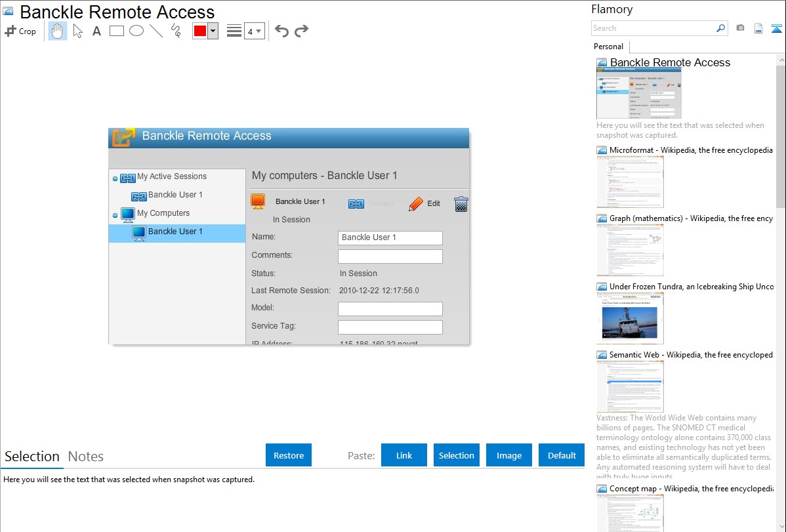Click the Flamory search field
Image resolution: width=786 pixels, height=532 pixels.
[x=653, y=28]
